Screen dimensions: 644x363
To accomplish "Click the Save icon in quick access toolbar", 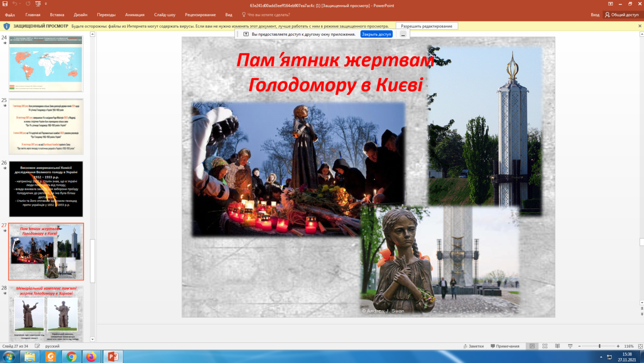I will pos(5,4).
